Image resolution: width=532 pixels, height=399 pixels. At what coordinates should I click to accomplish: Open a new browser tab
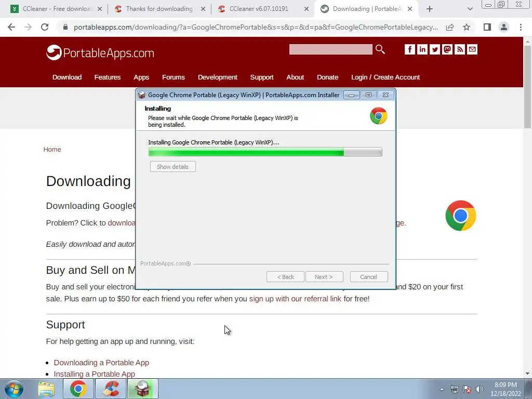click(x=430, y=9)
